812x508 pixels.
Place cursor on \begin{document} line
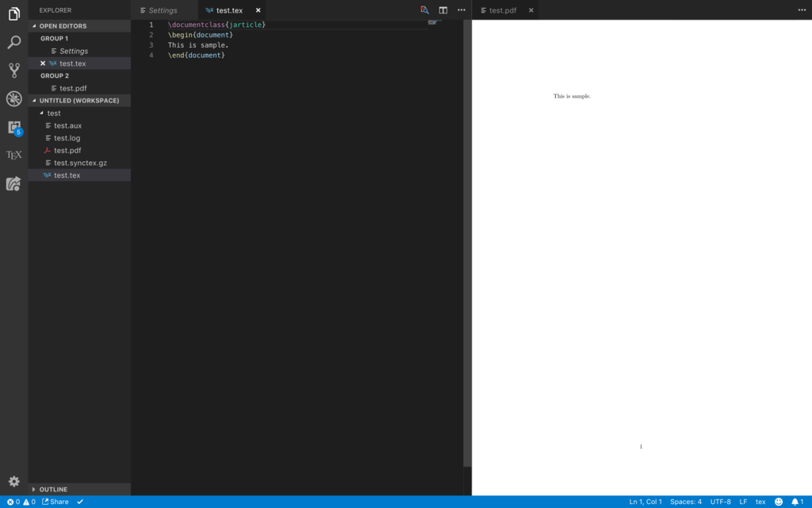tap(201, 35)
